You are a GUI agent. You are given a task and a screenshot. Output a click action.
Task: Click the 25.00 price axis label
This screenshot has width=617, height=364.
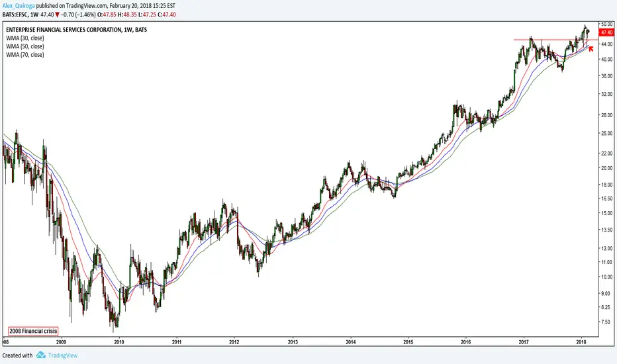tap(607, 134)
